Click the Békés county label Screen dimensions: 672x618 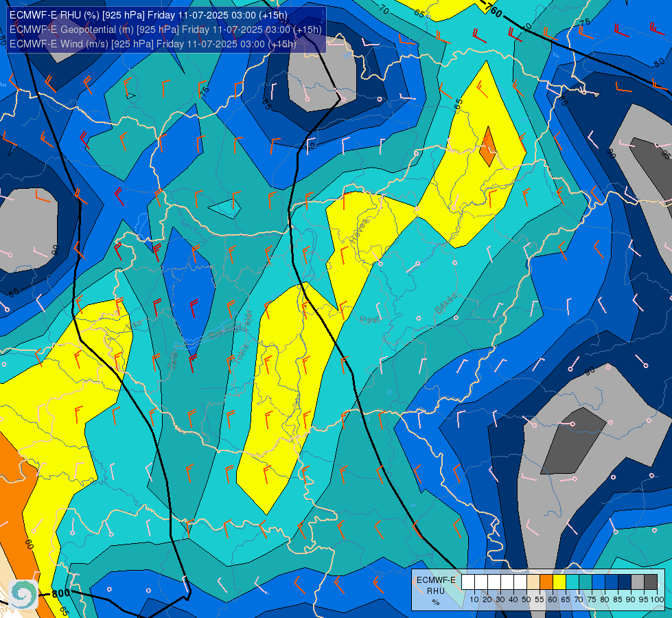[445, 304]
